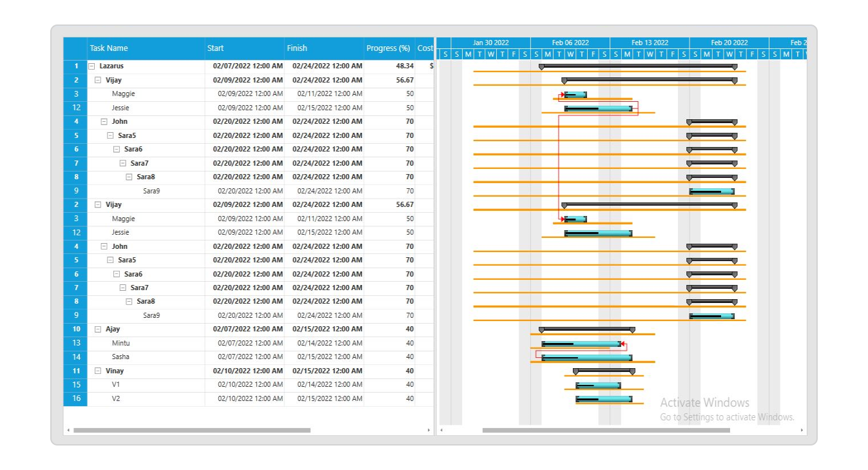Collapse the Vinay summary task

(x=98, y=371)
